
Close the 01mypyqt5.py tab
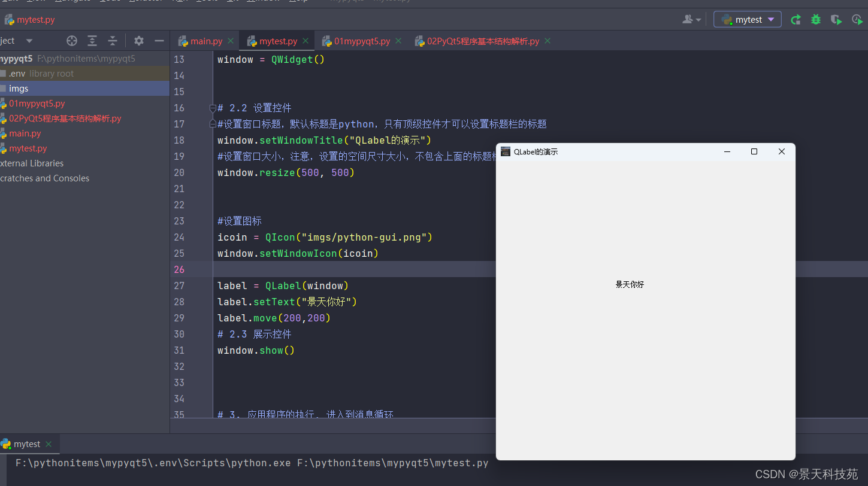pos(398,41)
